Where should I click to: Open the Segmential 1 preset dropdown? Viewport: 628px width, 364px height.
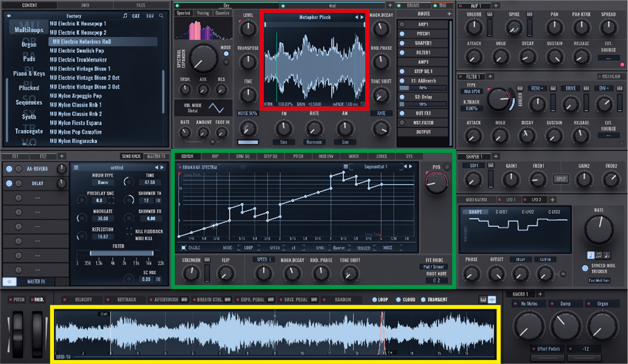376,167
